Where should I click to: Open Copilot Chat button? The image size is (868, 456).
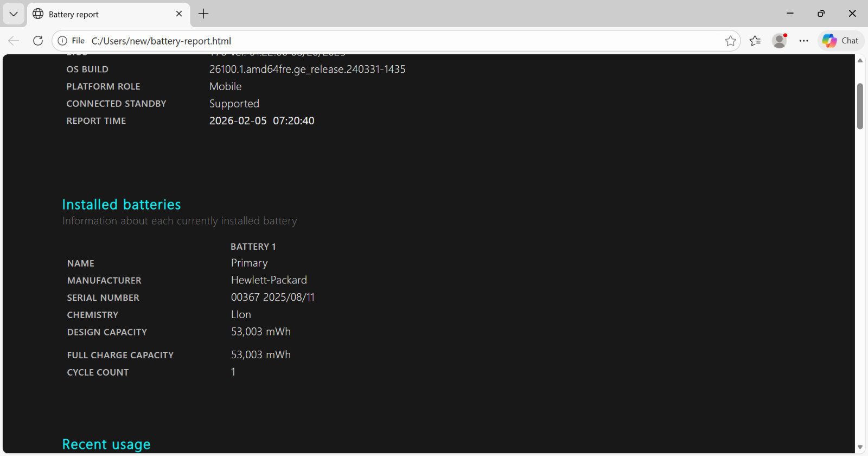click(841, 41)
